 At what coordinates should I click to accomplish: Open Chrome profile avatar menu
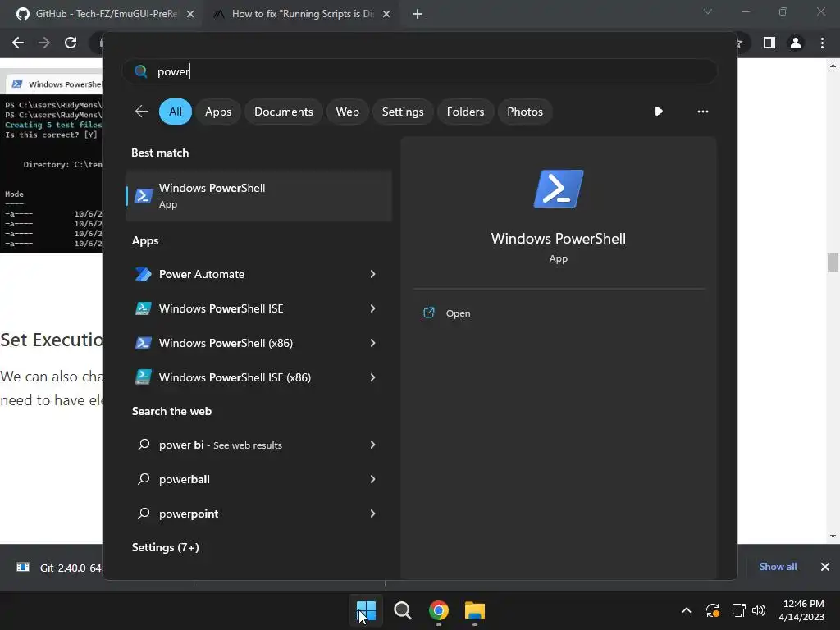(x=796, y=43)
